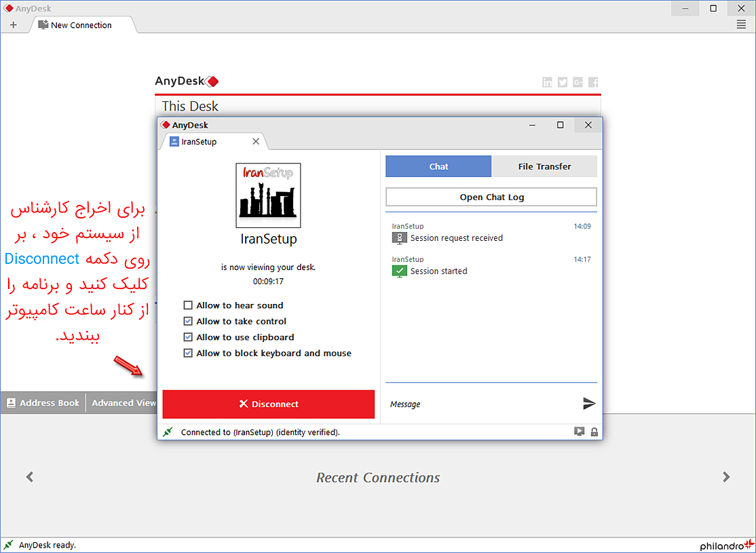This screenshot has width=756, height=553.
Task: Click the session recording icon in status bar
Action: (x=579, y=432)
